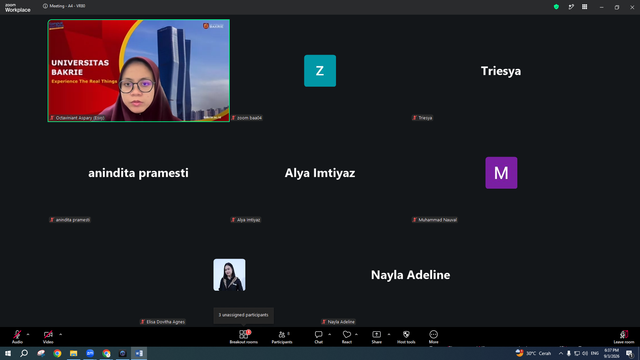This screenshot has height=360, width=640.
Task: Click 'Octaviniant Aspary' name label on video
Action: pyautogui.click(x=77, y=118)
